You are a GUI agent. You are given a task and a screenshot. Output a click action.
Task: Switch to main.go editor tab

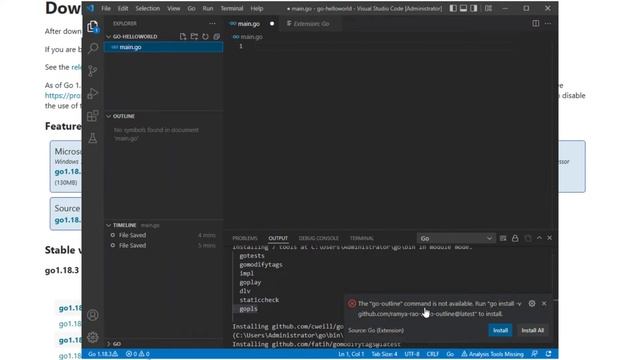[x=251, y=24]
